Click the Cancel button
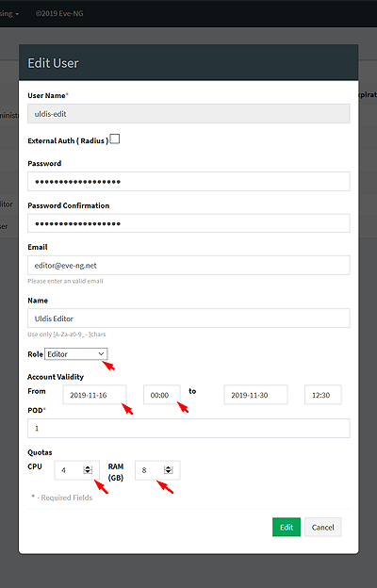The width and height of the screenshot is (377, 588). (322, 528)
